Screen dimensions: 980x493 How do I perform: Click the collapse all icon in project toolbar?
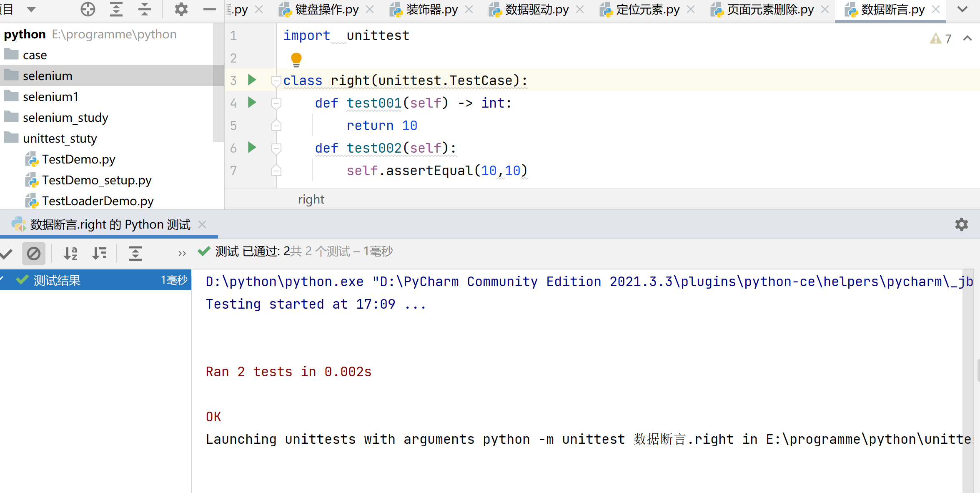tap(145, 9)
